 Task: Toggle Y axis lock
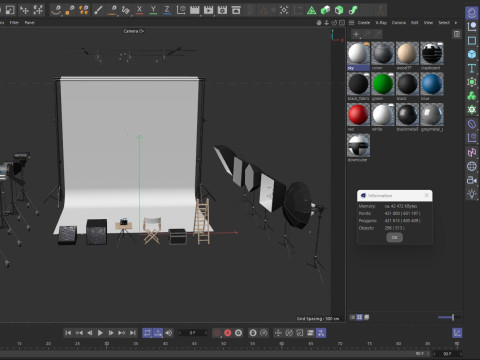153,10
